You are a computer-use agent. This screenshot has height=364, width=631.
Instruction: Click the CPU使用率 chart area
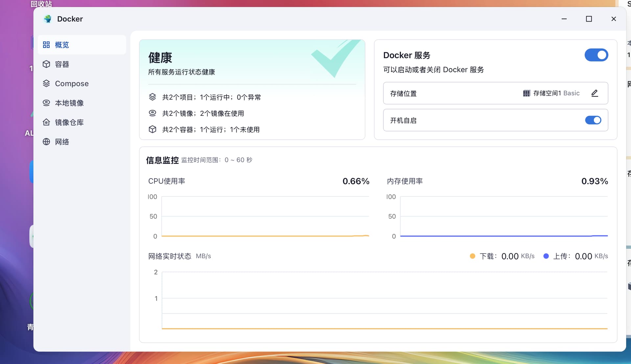[265, 216]
